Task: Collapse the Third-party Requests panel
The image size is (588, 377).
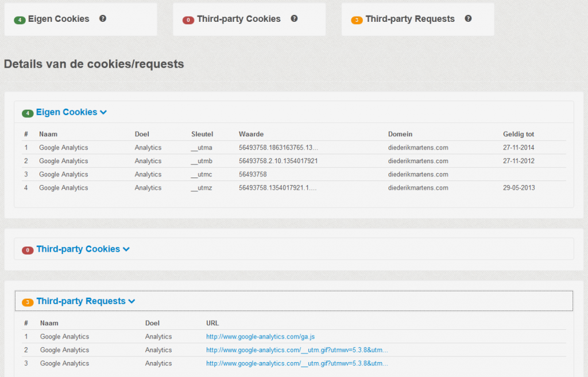Action: click(x=86, y=301)
